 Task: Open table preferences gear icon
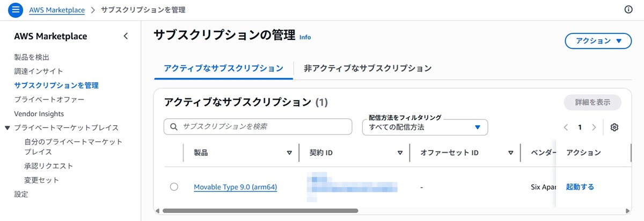pyautogui.click(x=614, y=127)
